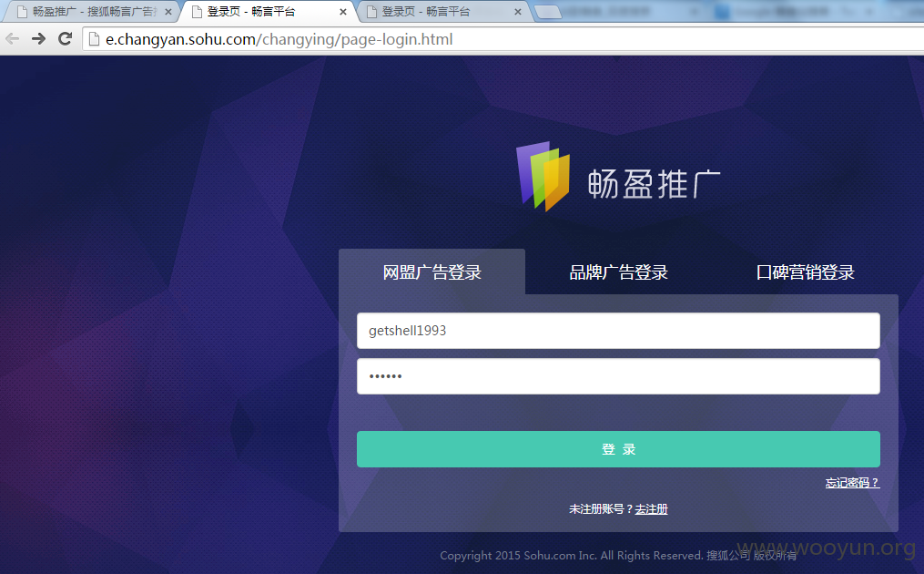Click the green 登录 button
Image resolution: width=924 pixels, height=574 pixels.
(618, 449)
